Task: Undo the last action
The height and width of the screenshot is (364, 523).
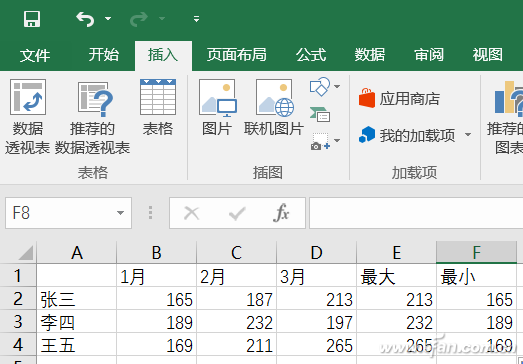Action: pos(85,19)
